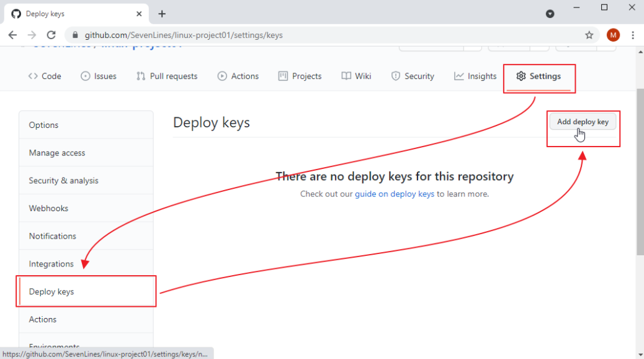Select Manage access in sidebar
The height and width of the screenshot is (359, 644).
point(57,153)
